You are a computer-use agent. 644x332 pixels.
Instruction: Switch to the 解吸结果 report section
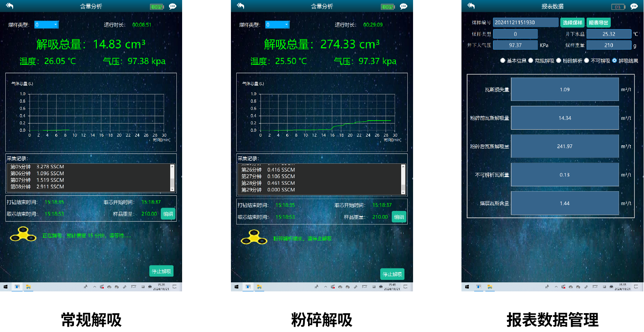614,61
